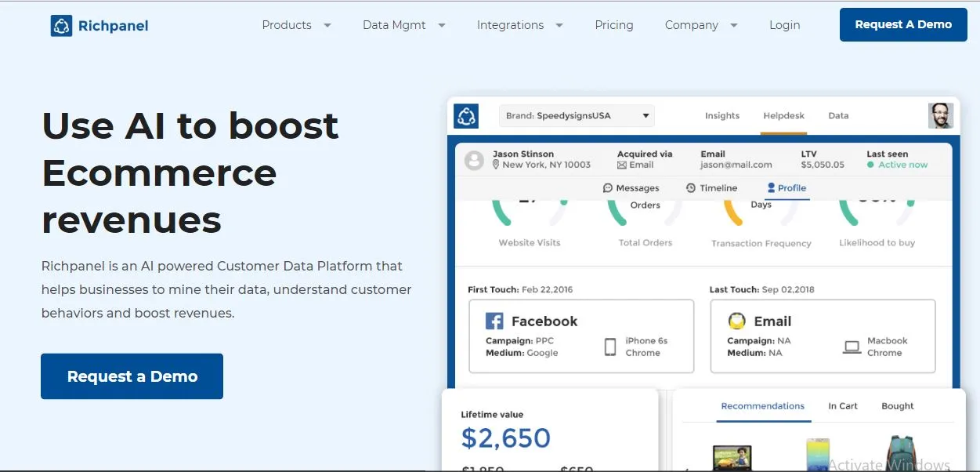The width and height of the screenshot is (980, 472).
Task: Click the laptop product thumbnail in recommendations
Action: (x=732, y=458)
